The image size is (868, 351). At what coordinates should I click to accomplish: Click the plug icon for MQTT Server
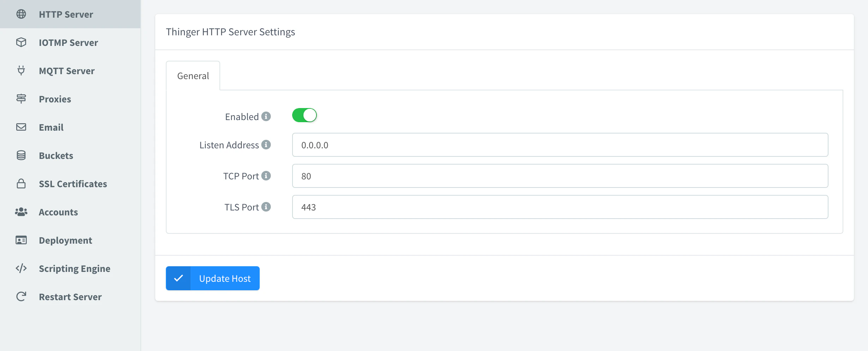click(21, 71)
